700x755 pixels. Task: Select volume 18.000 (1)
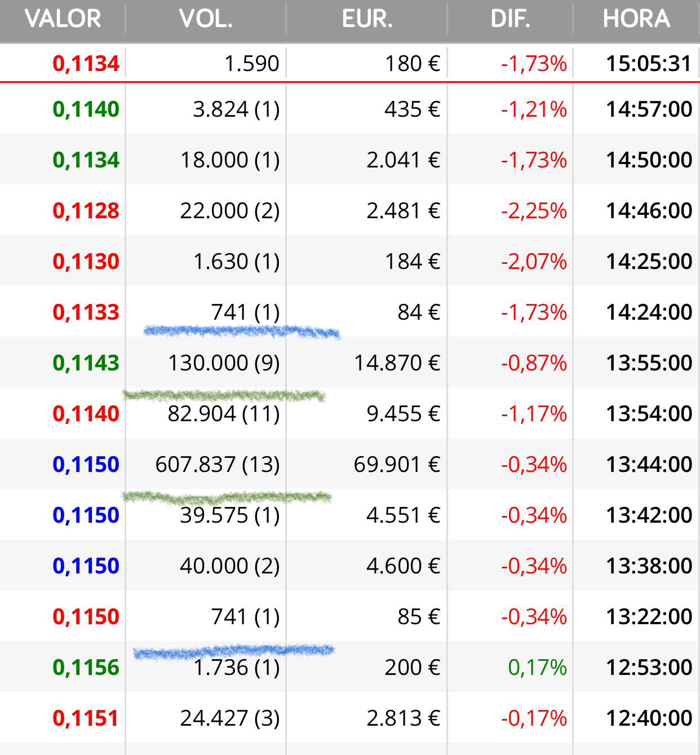coord(230,160)
